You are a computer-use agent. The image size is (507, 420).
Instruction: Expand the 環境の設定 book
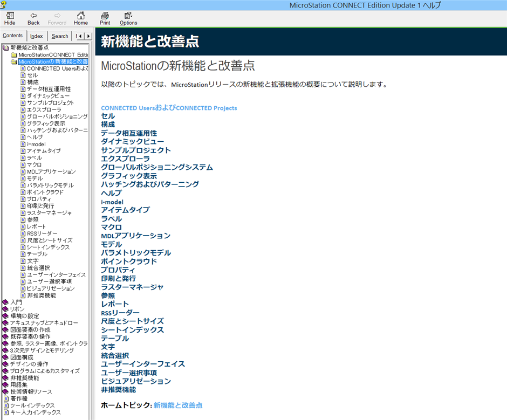(x=5, y=316)
